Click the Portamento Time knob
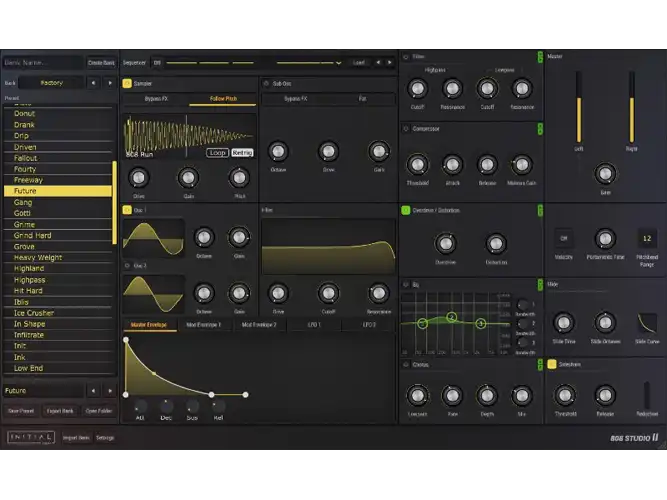 (x=605, y=239)
